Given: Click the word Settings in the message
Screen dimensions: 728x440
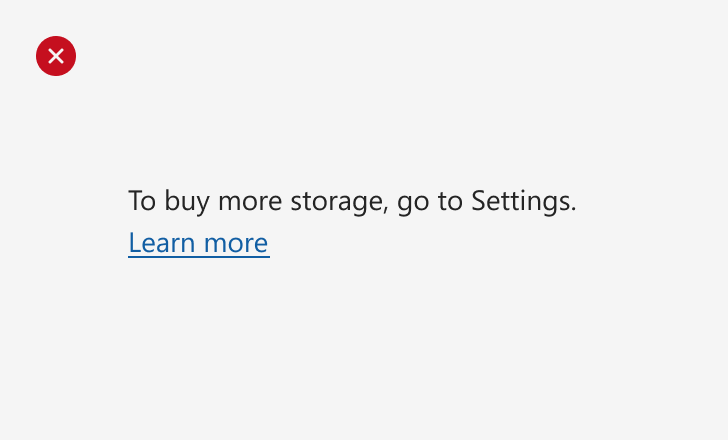Looking at the screenshot, I should pyautogui.click(x=523, y=201).
